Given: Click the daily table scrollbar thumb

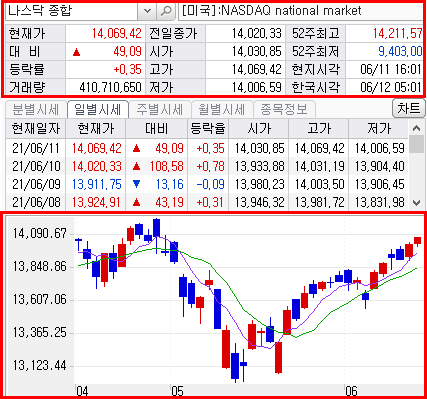Looking at the screenshot, I should pos(416,144).
